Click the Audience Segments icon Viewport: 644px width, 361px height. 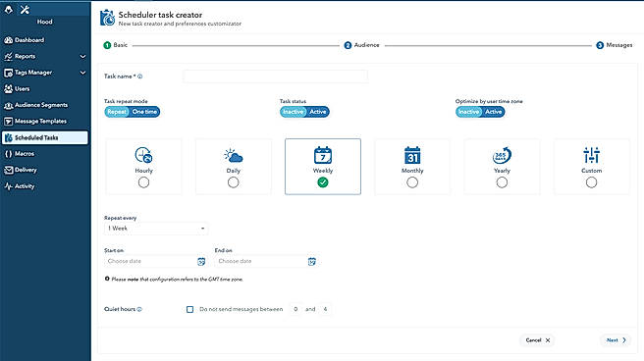[x=8, y=105]
